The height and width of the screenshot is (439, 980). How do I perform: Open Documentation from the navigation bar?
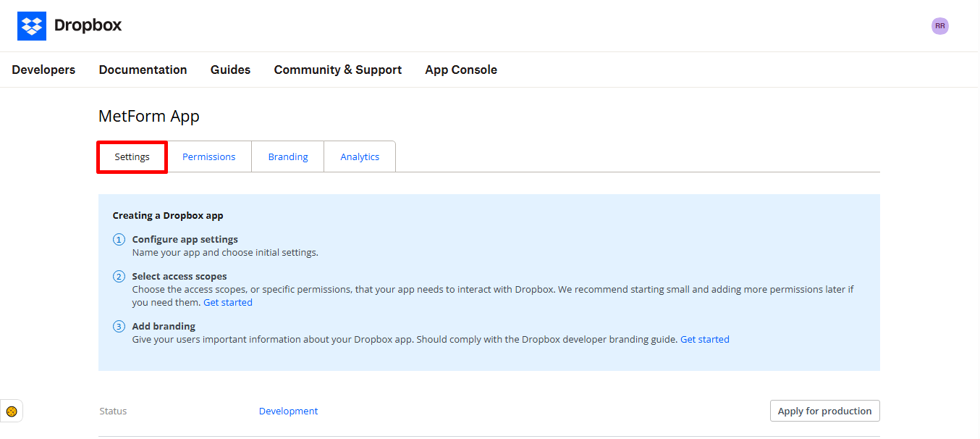tap(143, 70)
